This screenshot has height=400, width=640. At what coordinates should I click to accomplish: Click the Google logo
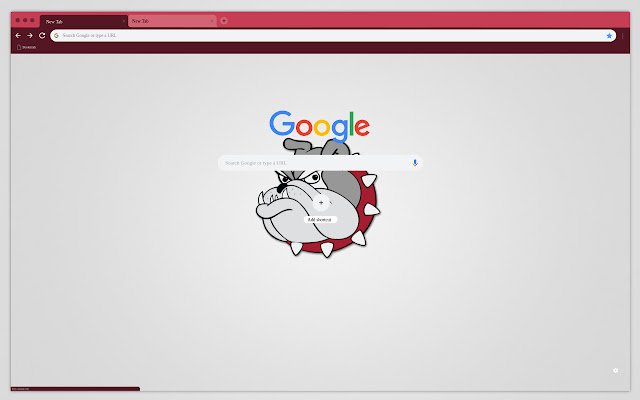(320, 125)
